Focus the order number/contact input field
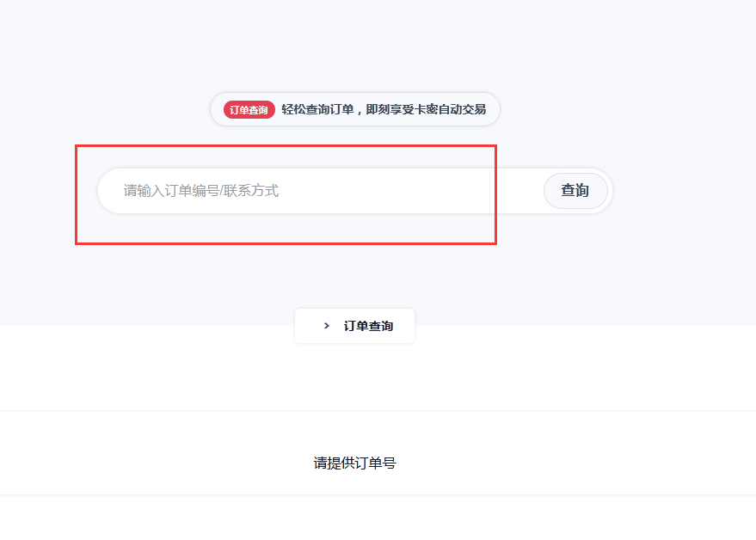Screen dimensions: 756x540 click(318, 191)
